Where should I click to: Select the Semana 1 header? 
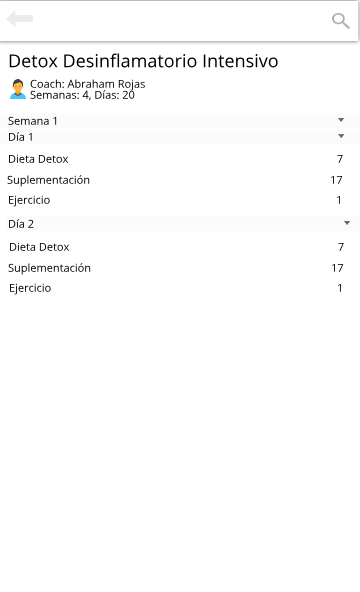click(180, 121)
